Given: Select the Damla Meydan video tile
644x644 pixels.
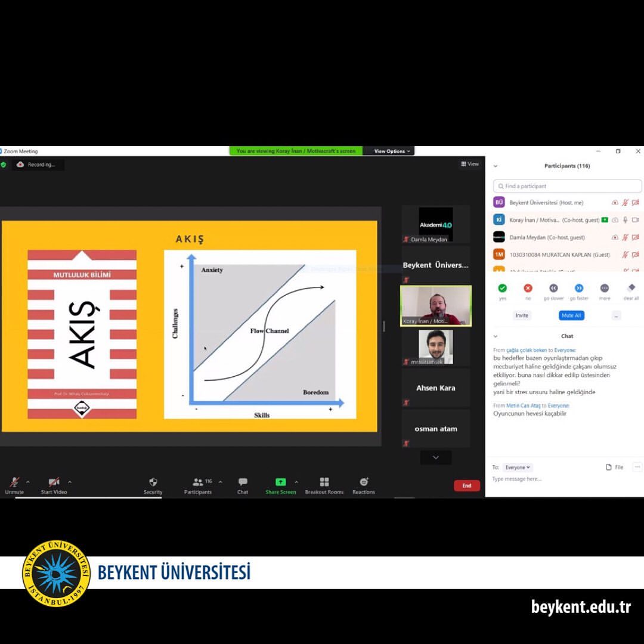Looking at the screenshot, I should tap(436, 224).
